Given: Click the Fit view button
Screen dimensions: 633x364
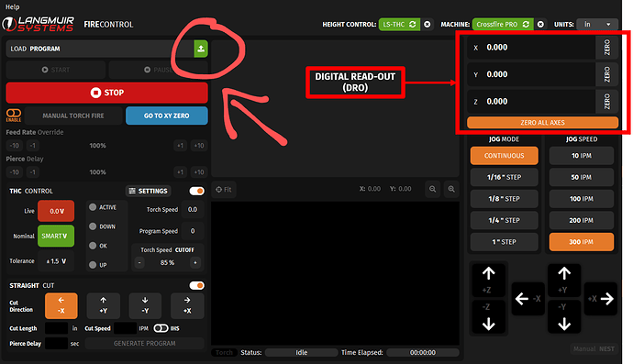Looking at the screenshot, I should (x=224, y=189).
